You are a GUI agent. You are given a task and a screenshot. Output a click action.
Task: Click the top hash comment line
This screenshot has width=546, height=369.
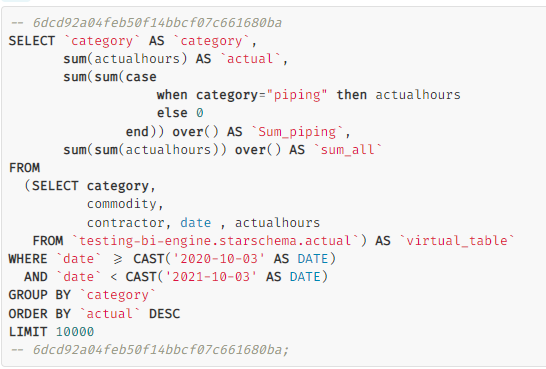tap(146, 23)
